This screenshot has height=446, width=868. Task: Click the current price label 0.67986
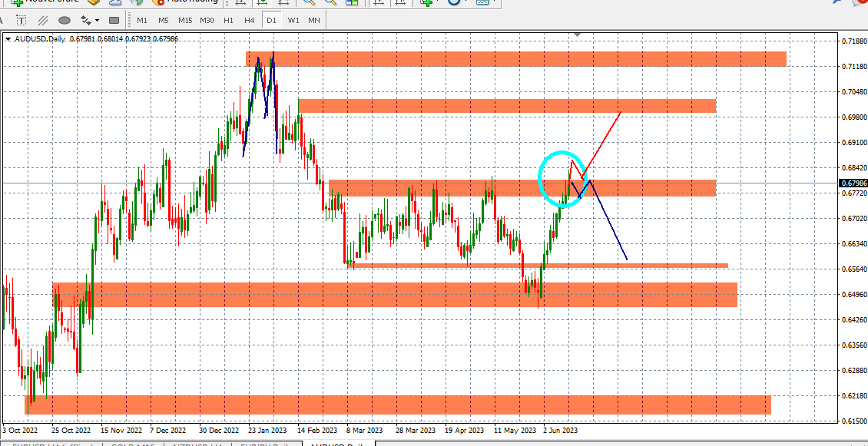[x=853, y=183]
